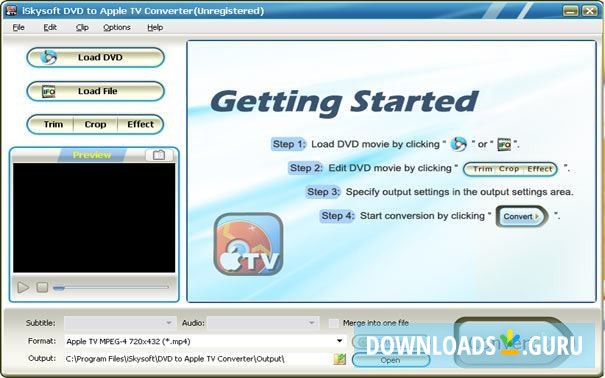Click the Trim Crop Effect image in Step 2
This screenshot has width=605, height=378.
tap(510, 169)
